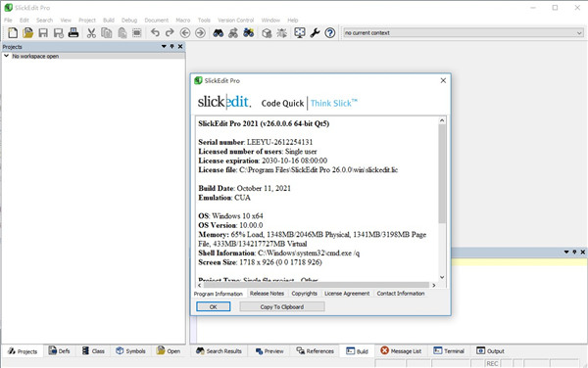Click the Build cube toolbar icon
The image size is (588, 368).
point(267,33)
